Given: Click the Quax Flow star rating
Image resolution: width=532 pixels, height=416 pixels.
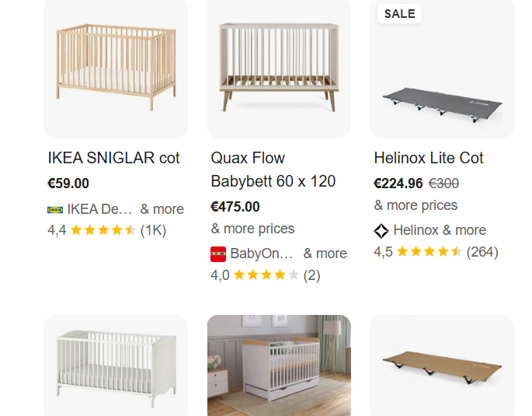Looking at the screenshot, I should pos(266,275).
